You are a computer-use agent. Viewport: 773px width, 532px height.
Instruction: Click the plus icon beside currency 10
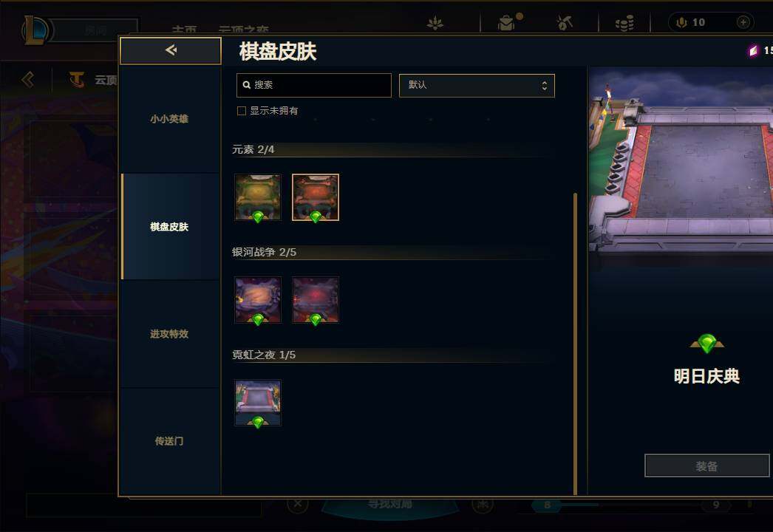743,22
